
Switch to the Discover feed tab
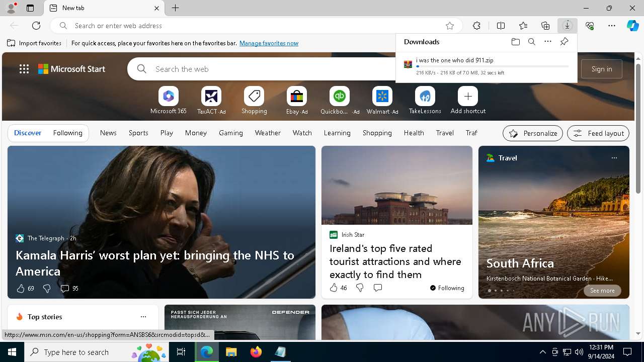pyautogui.click(x=28, y=133)
